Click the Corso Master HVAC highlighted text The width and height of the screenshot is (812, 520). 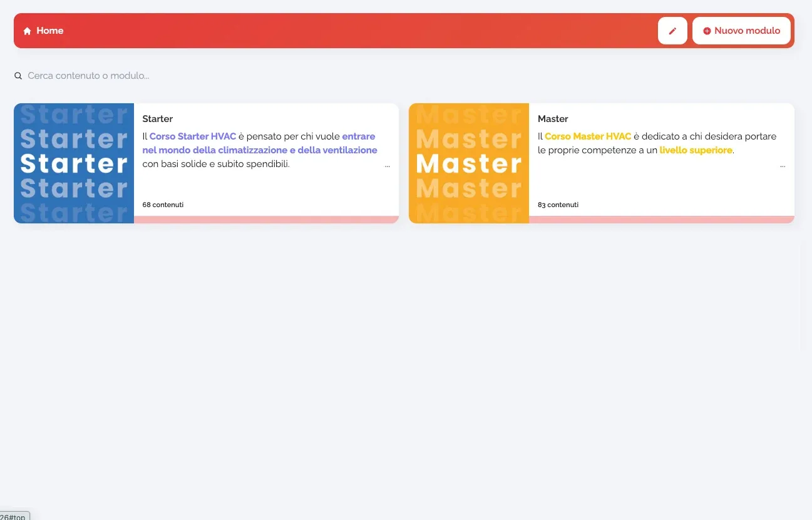(588, 136)
